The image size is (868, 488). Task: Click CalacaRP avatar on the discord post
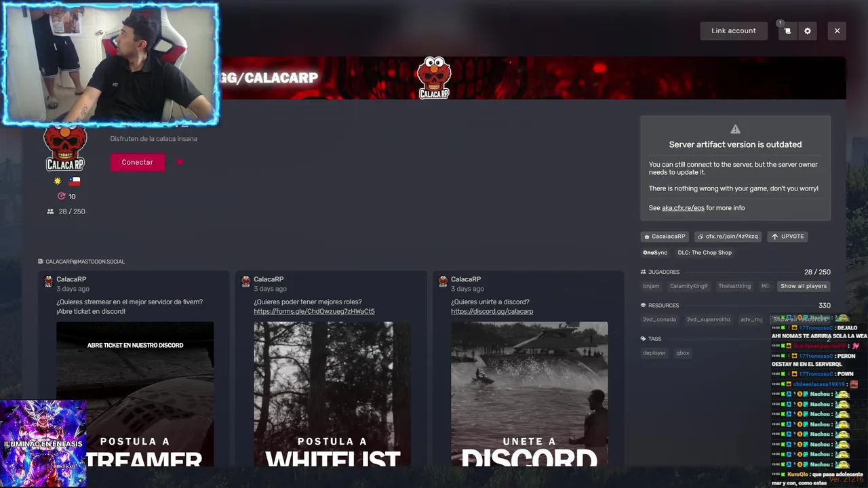click(443, 281)
